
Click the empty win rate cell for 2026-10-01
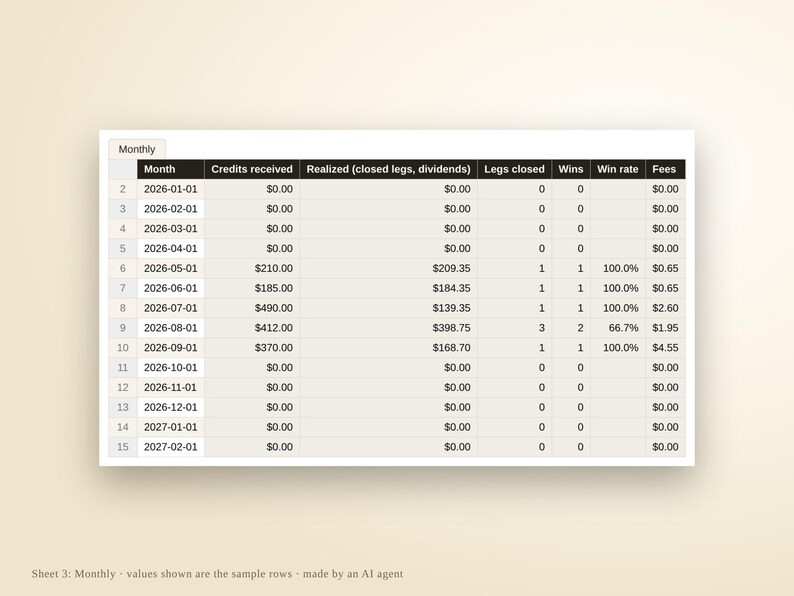618,368
